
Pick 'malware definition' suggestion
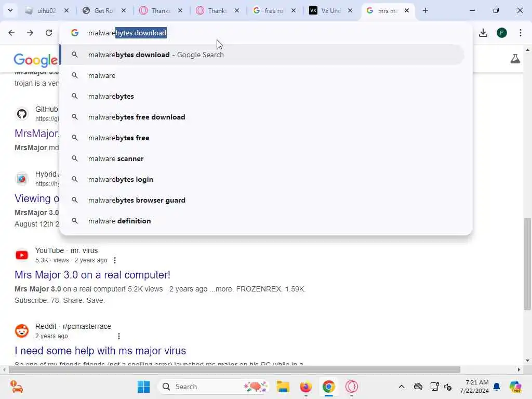tap(262, 221)
